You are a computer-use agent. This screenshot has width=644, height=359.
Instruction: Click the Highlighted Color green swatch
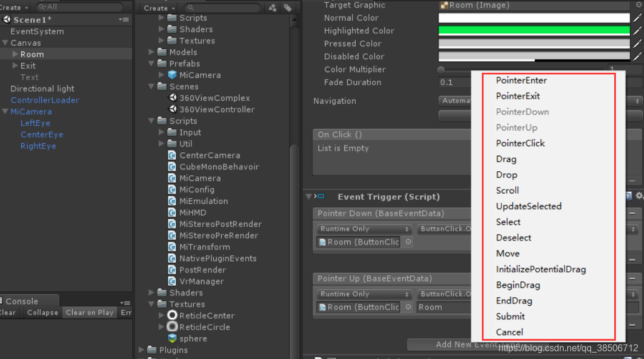tap(534, 31)
